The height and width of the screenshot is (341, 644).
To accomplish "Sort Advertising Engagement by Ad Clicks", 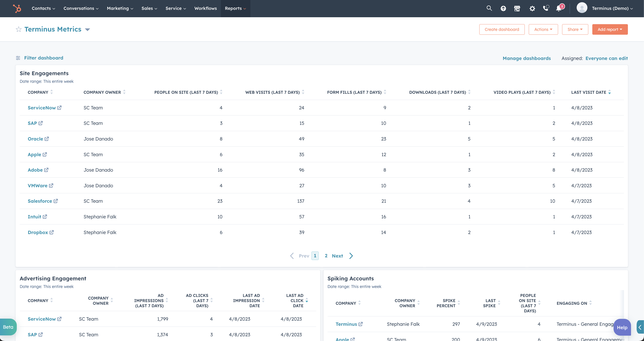I will pos(211,300).
